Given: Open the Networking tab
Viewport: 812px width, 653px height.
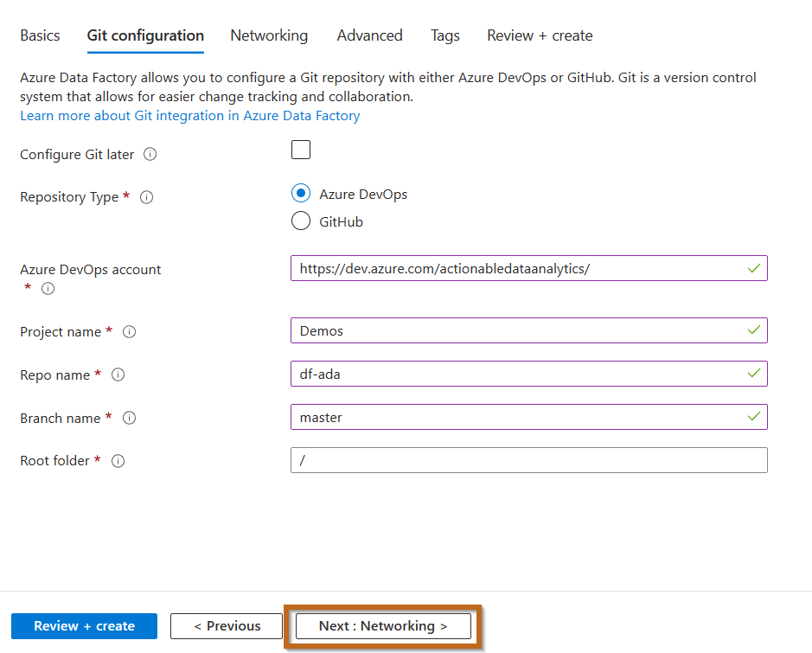Looking at the screenshot, I should click(x=269, y=35).
